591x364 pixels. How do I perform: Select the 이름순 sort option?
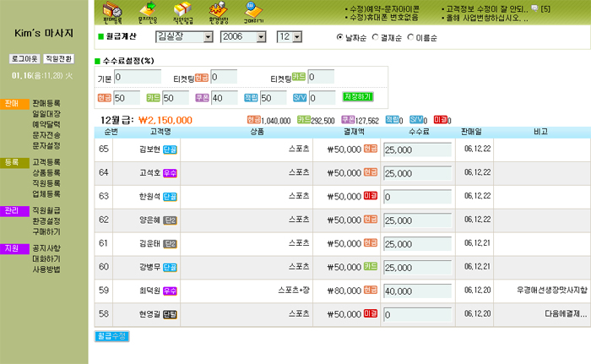[411, 37]
